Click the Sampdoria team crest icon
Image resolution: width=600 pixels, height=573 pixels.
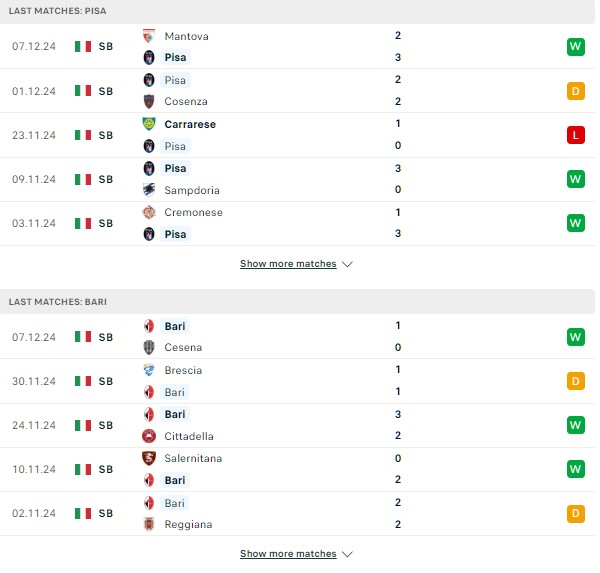[x=149, y=190]
